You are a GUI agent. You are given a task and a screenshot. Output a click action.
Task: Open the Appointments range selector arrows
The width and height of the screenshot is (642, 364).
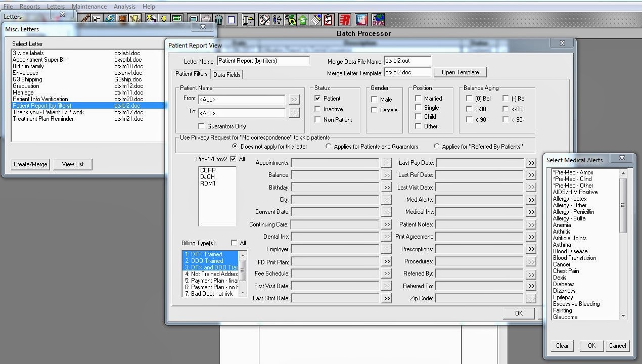click(x=386, y=163)
